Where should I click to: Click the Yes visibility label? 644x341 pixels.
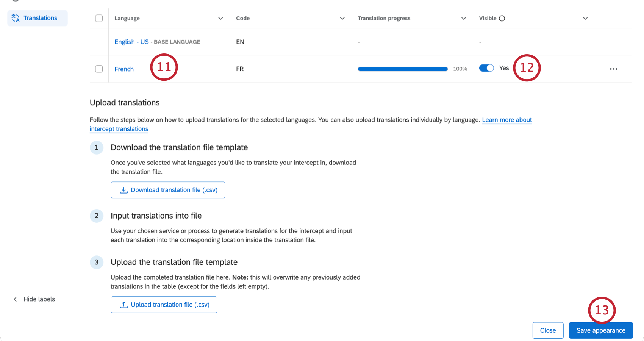coord(504,68)
